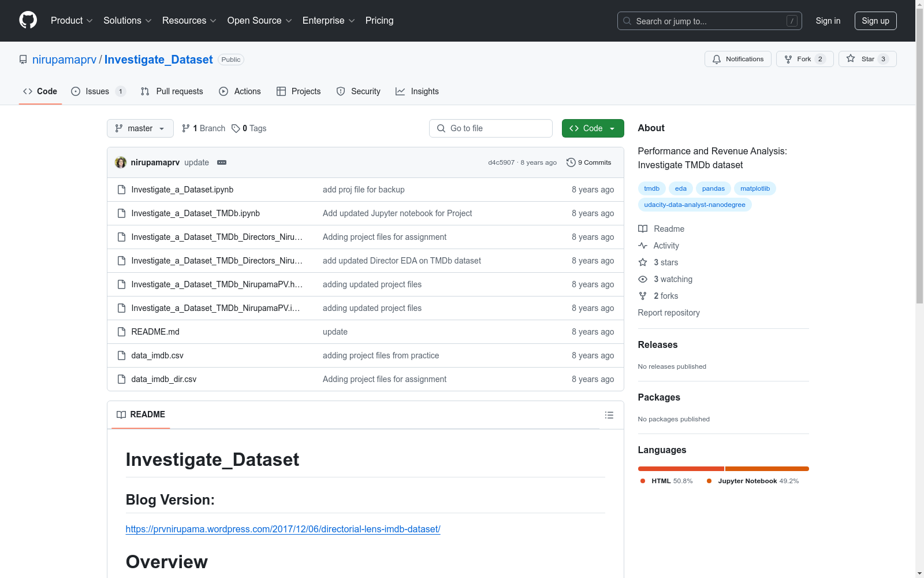Click the history clock icon by Commits
This screenshot has height=578, width=924.
click(571, 162)
